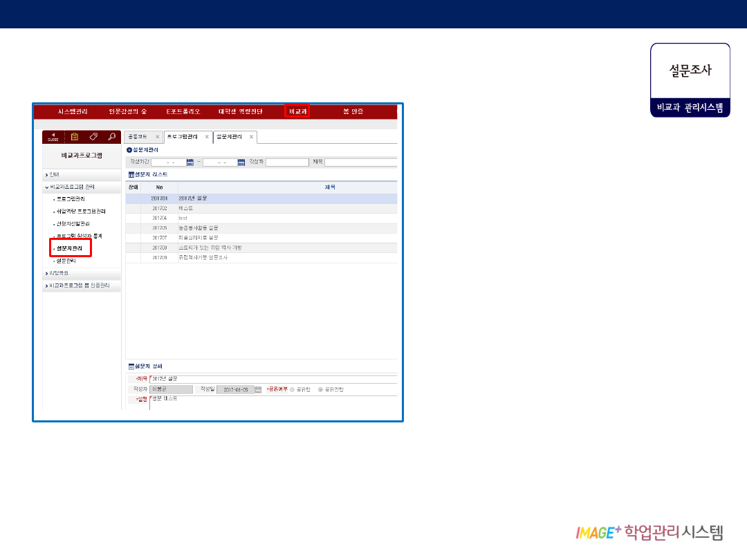Open the start date calendar picker
This screenshot has width=747, height=560.
(190, 162)
